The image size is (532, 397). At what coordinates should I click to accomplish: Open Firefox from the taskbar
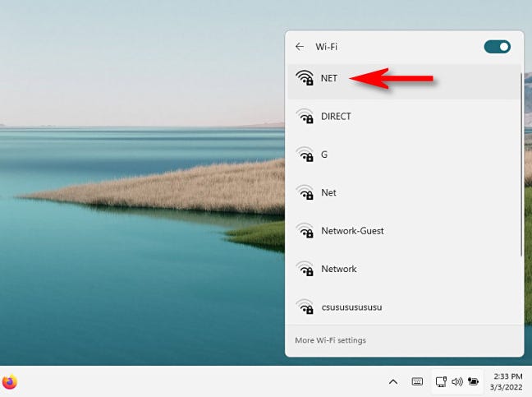pos(10,381)
